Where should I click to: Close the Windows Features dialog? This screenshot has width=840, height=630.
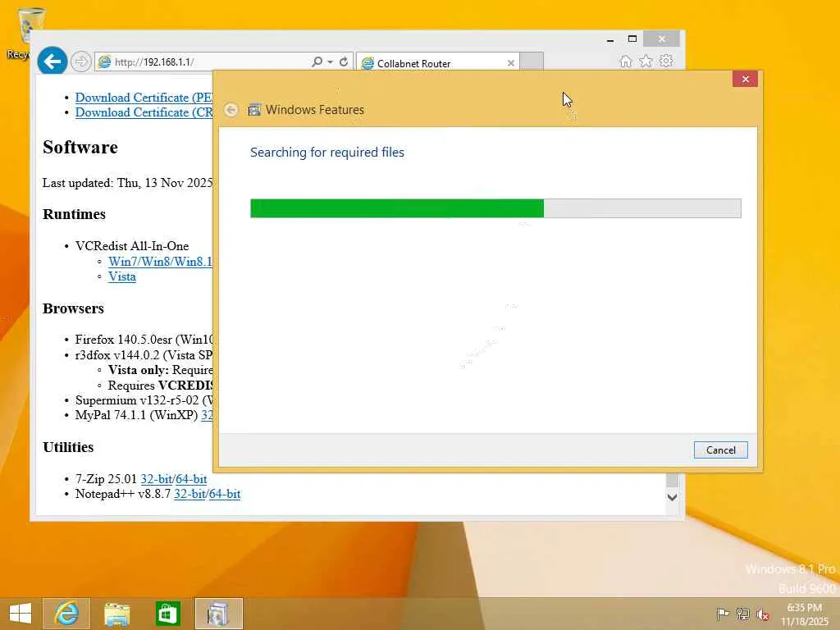pyautogui.click(x=745, y=79)
